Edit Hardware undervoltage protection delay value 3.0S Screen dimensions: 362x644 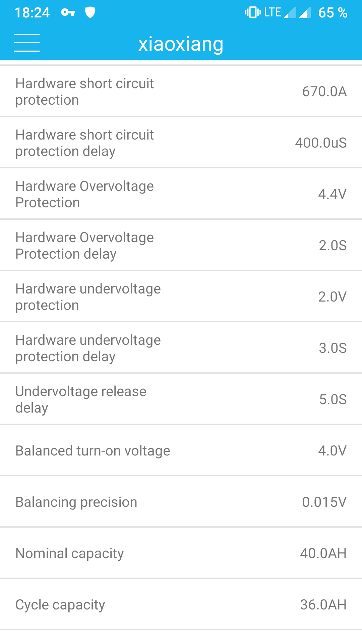click(x=333, y=348)
